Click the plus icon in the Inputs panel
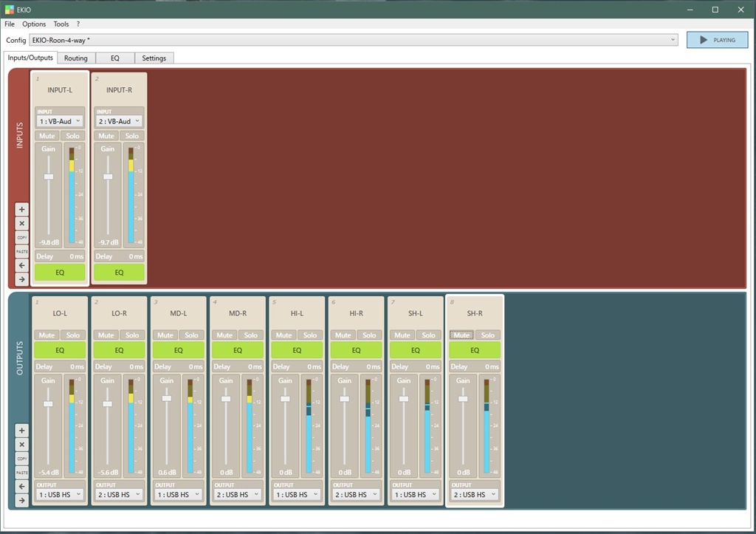The image size is (756, 534). (21, 209)
